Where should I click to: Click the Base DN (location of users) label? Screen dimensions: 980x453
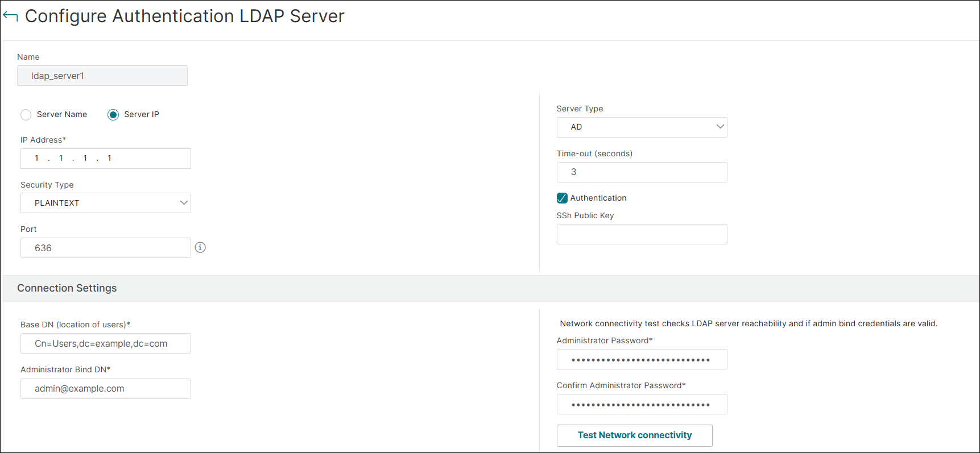tap(76, 325)
